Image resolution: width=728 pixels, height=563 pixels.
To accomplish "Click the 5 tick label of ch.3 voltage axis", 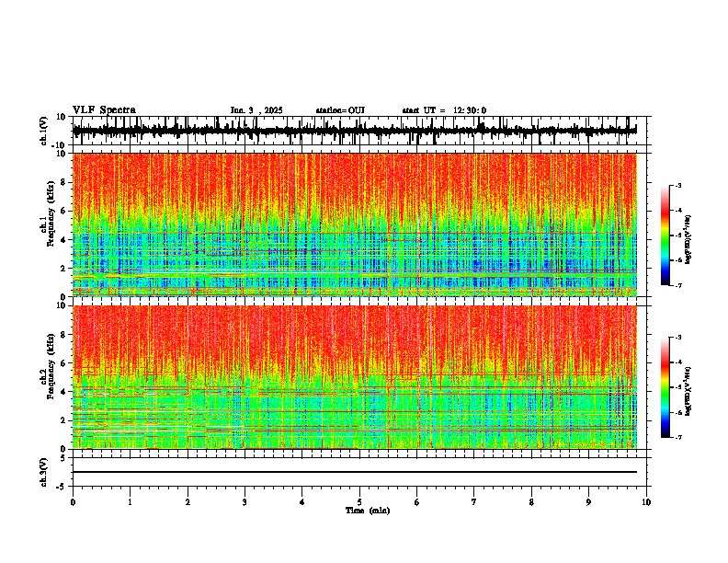I will (64, 458).
